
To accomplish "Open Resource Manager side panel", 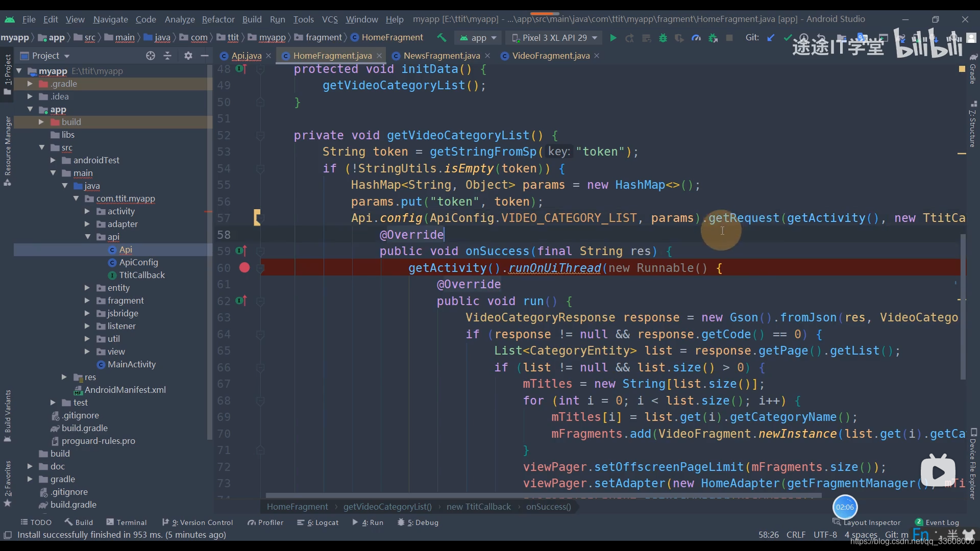I will [8, 151].
